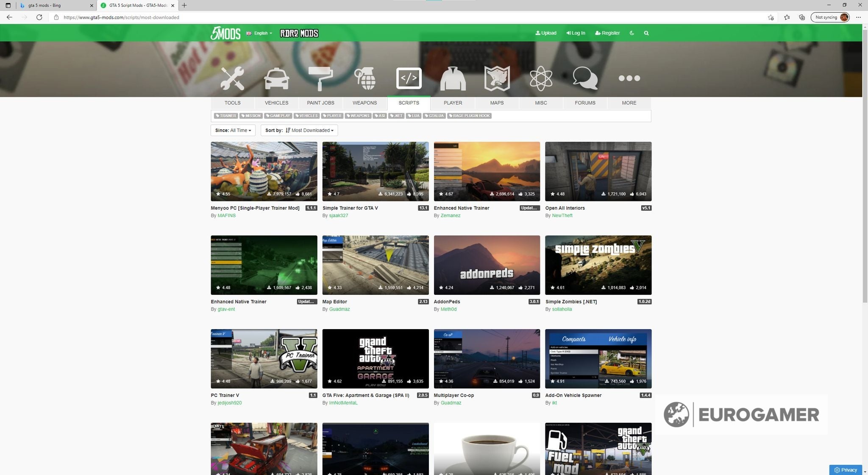Select the Weapons grenade icon
The width and height of the screenshot is (868, 475).
tap(364, 78)
